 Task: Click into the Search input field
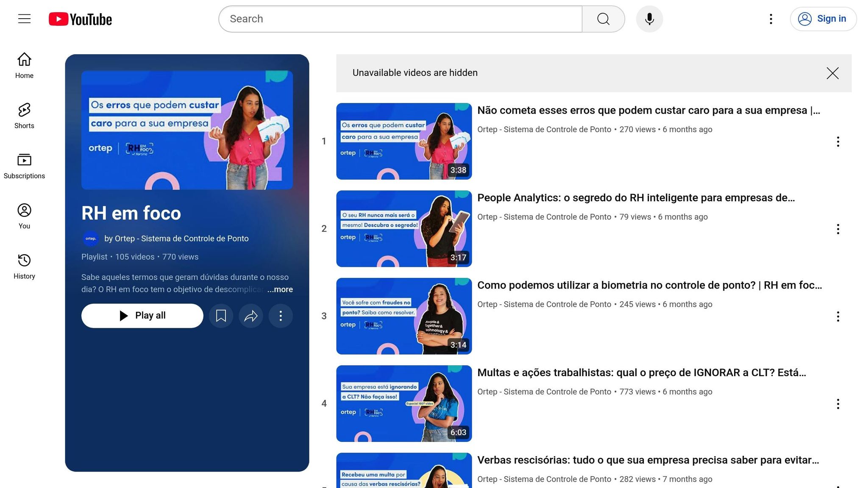point(400,19)
